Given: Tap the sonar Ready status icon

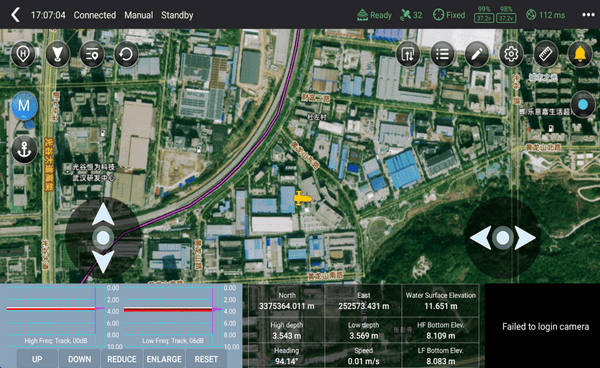Looking at the screenshot, I should click(x=362, y=15).
